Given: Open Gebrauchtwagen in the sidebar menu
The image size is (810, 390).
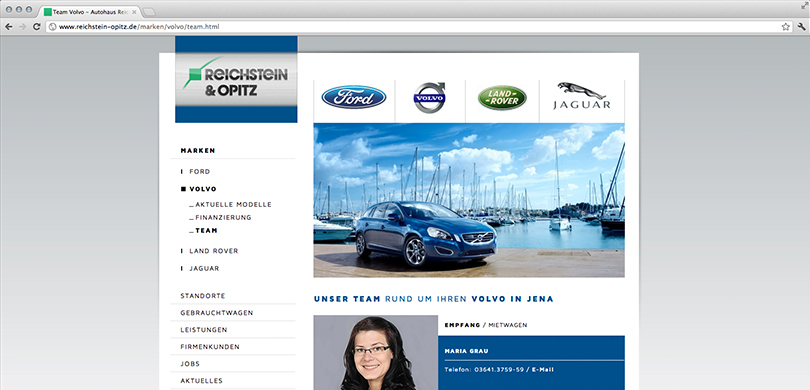Looking at the screenshot, I should [216, 313].
